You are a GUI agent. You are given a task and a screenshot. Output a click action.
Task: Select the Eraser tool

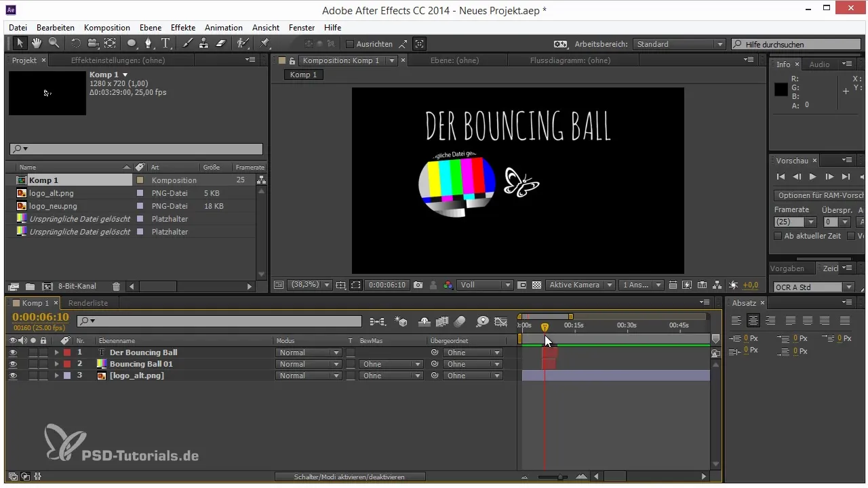click(220, 43)
